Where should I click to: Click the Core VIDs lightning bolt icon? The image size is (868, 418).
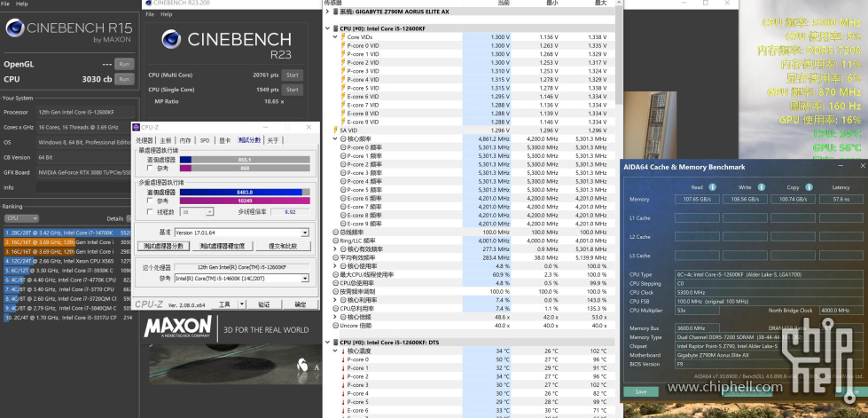coord(342,36)
